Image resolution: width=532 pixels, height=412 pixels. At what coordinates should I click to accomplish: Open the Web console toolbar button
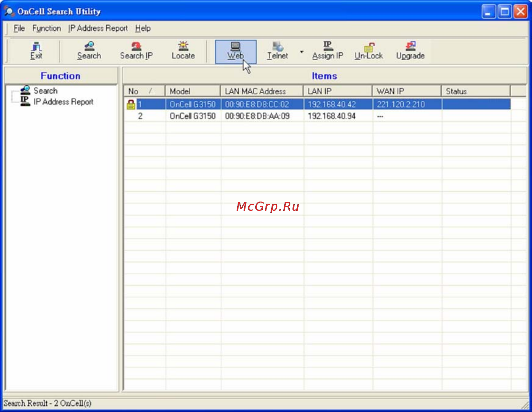236,52
